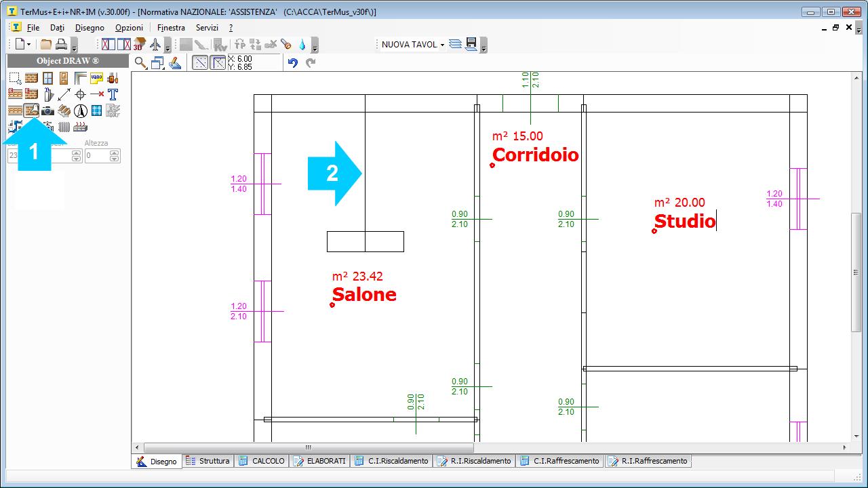Screen dimensions: 868x488
Task: Select the text 'T' tool
Action: [113, 94]
